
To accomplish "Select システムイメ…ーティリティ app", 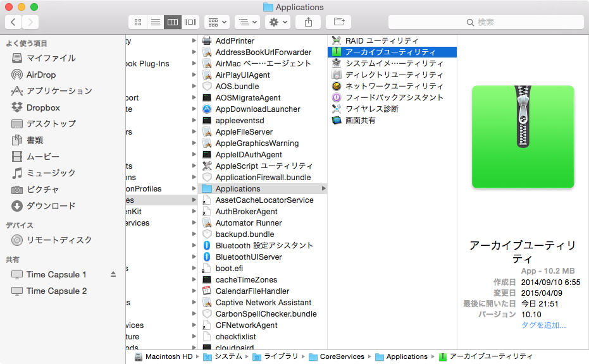I will (x=392, y=63).
